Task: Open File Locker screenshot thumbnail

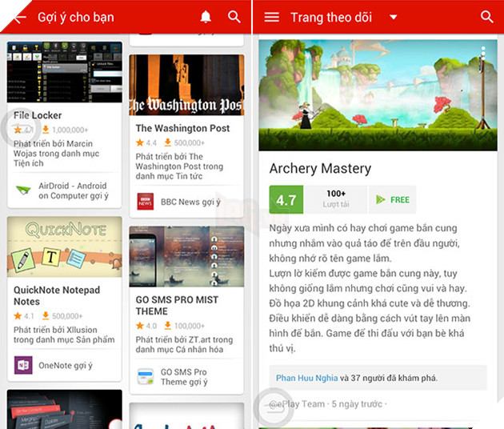Action: (65, 72)
